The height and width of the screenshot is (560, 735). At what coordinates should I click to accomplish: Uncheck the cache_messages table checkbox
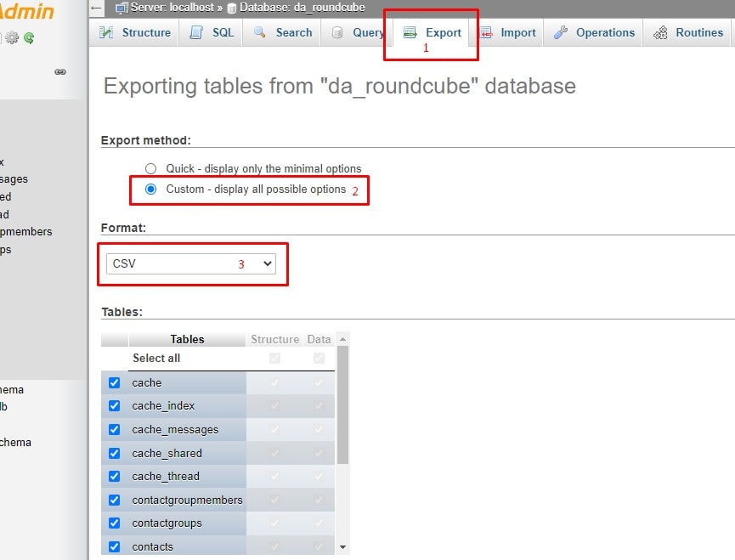click(x=115, y=430)
